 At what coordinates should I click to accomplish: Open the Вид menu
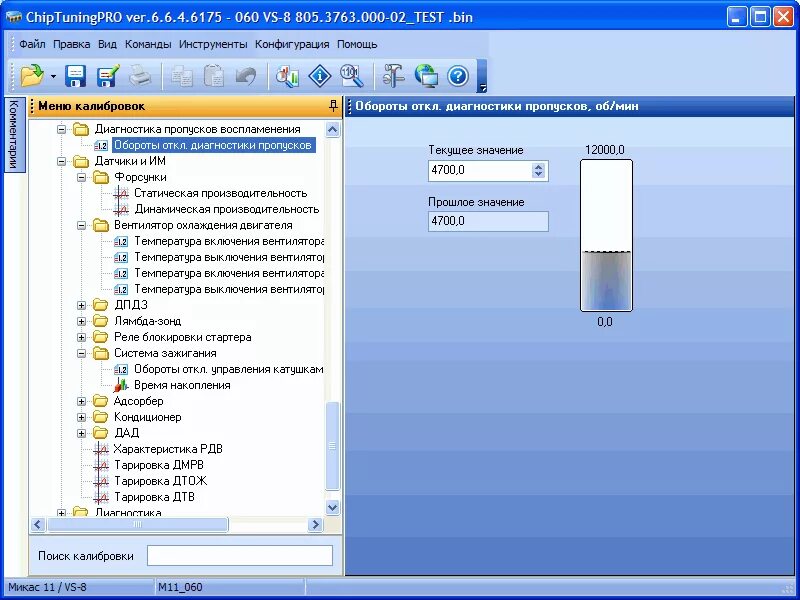pos(107,44)
